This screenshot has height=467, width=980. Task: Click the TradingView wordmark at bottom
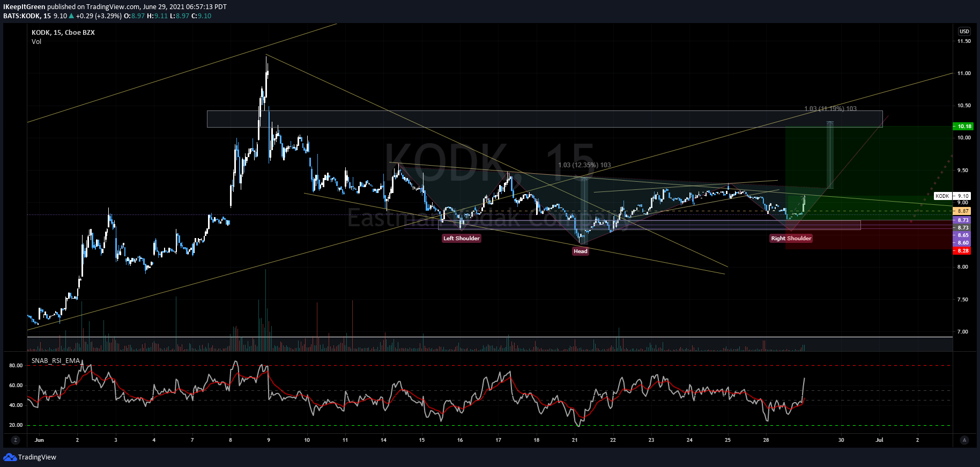pos(37,457)
